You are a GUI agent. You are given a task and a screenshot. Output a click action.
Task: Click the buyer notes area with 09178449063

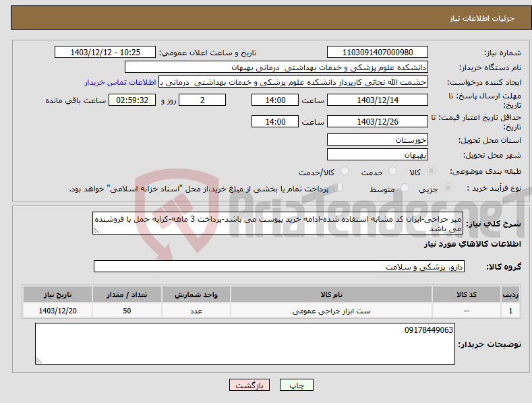pos(245,344)
